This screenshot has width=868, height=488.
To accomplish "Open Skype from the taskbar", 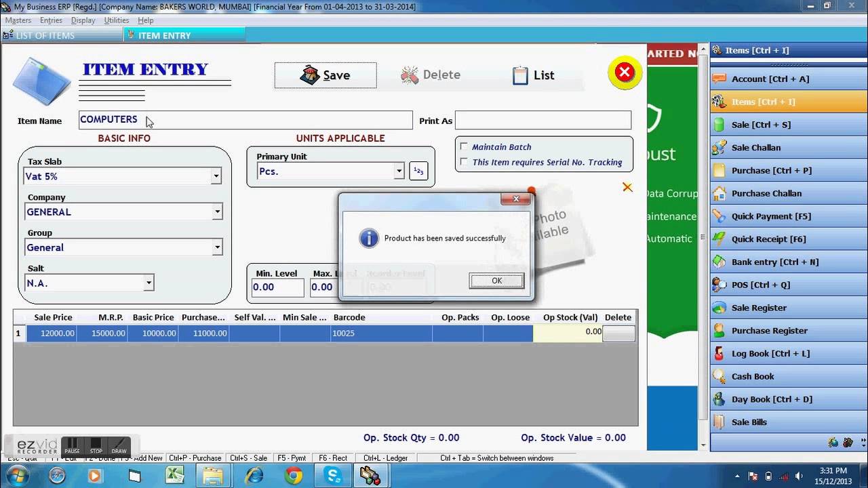I will click(334, 476).
